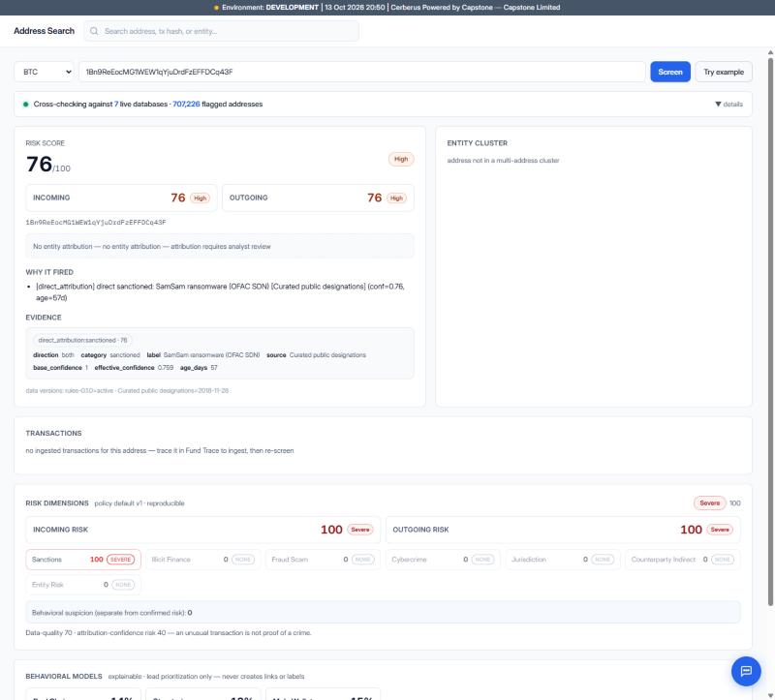
Task: Click the Data-quality 70 note
Action: coord(169,633)
